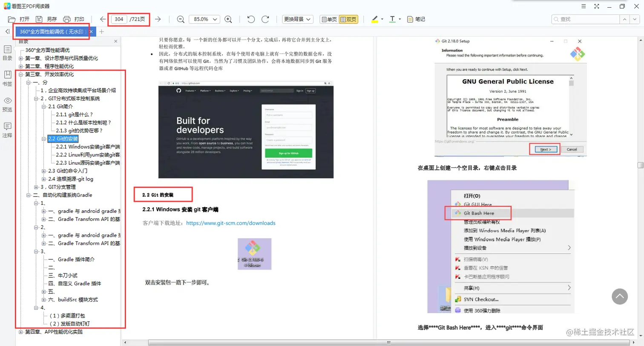Select 三、牛刀小试 entry
Viewport: 644px width, 346px height.
pyautogui.click(x=63, y=276)
